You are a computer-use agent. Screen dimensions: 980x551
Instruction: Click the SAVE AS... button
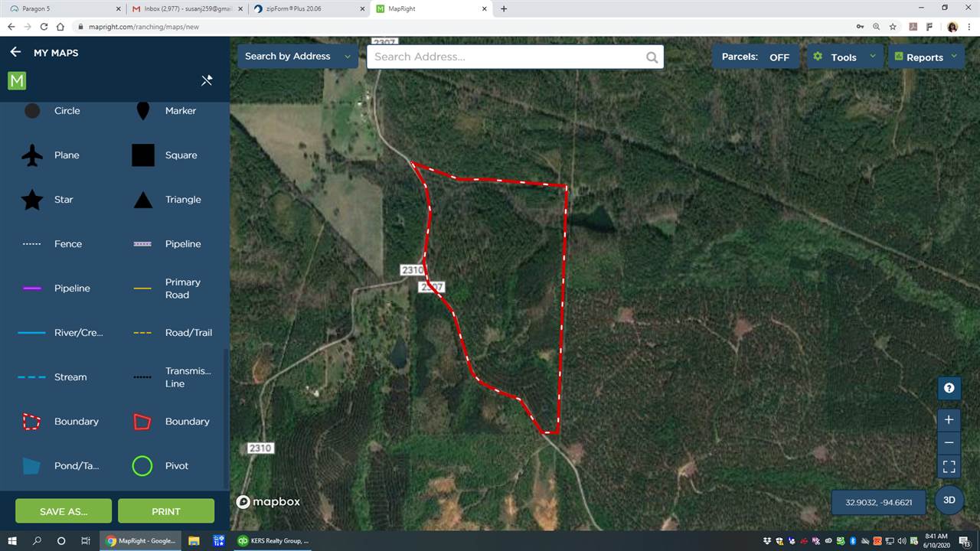pyautogui.click(x=64, y=511)
